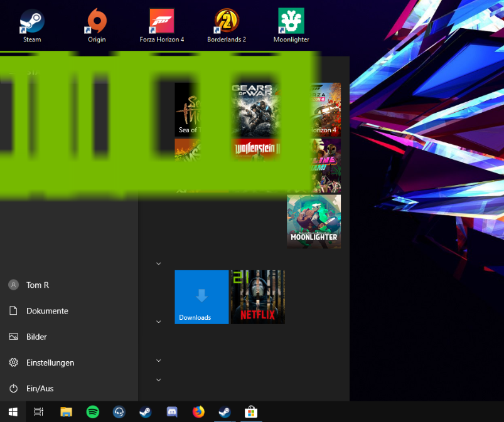The height and width of the screenshot is (422, 504).
Task: Click the Windows Start button
Action: click(13, 412)
